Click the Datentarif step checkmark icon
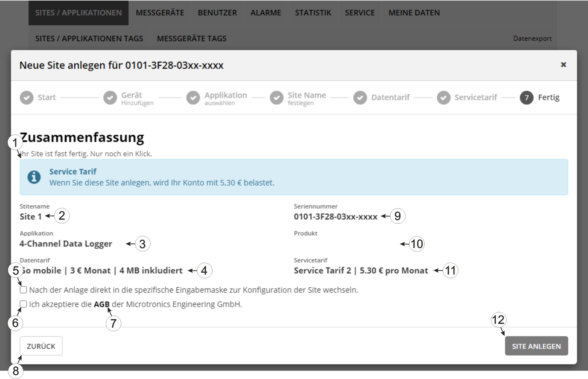 (360, 98)
